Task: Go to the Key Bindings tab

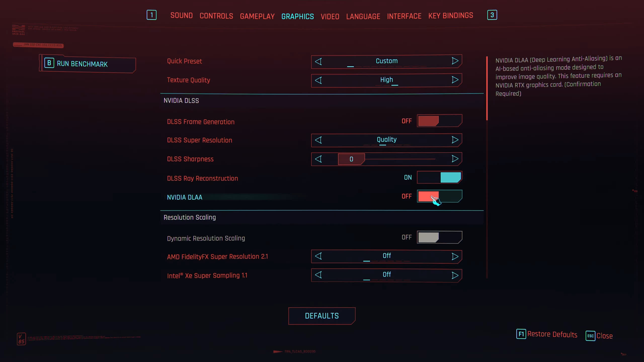Action: coord(451,16)
